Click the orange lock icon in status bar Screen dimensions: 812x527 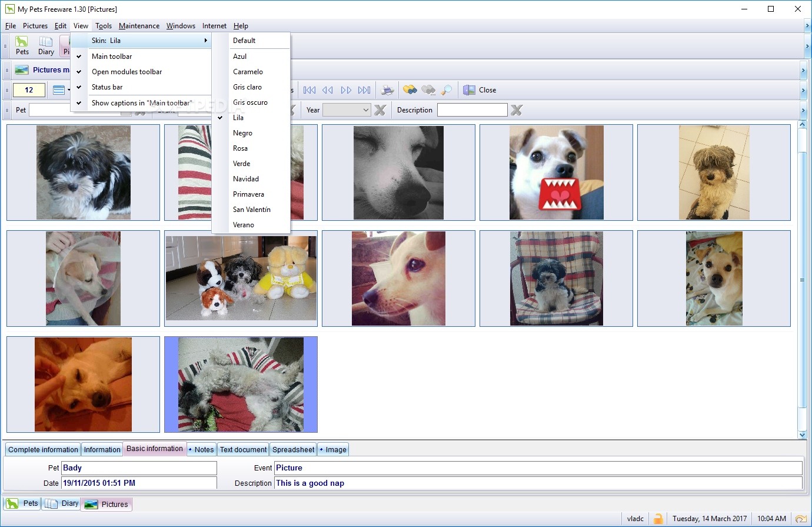[x=658, y=519]
